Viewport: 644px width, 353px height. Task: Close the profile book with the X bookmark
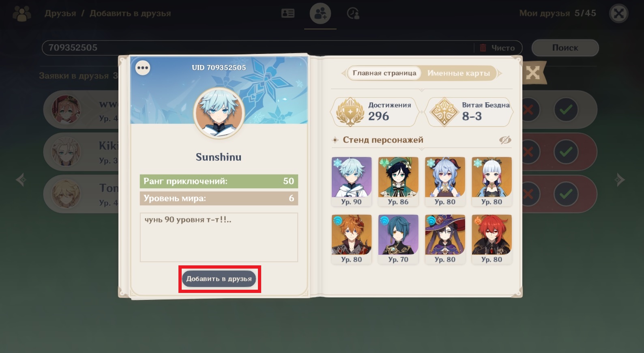[533, 73]
